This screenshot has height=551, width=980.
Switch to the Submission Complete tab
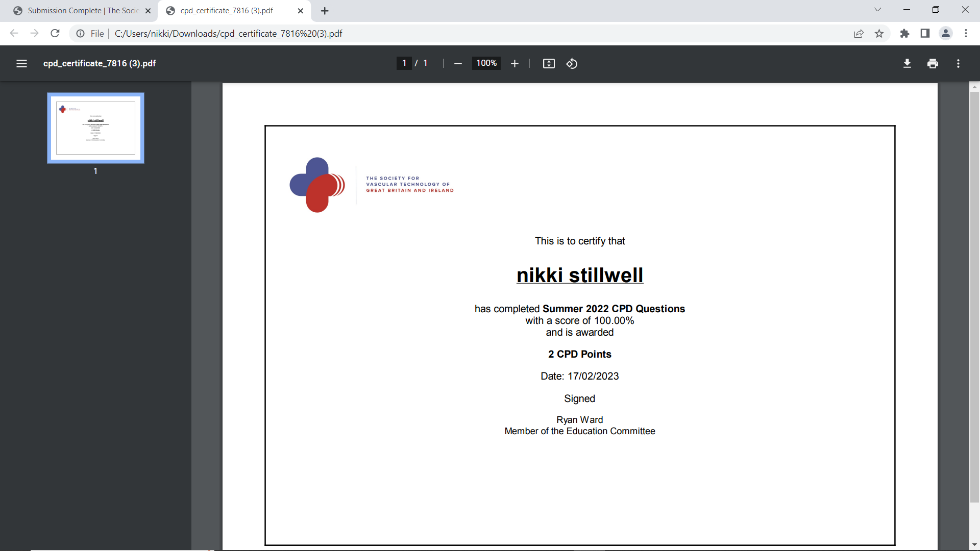click(x=82, y=11)
